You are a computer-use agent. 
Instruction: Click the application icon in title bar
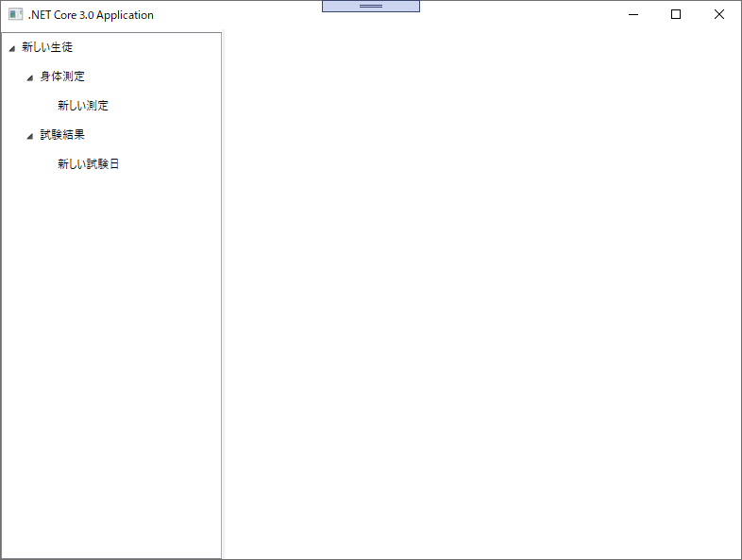pos(16,15)
